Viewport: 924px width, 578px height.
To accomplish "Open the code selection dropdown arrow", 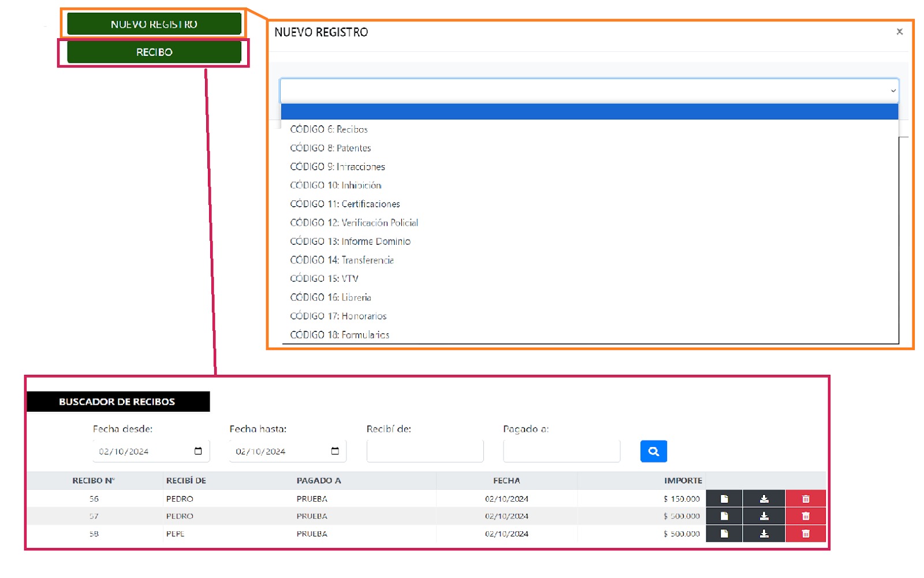I will [x=893, y=91].
